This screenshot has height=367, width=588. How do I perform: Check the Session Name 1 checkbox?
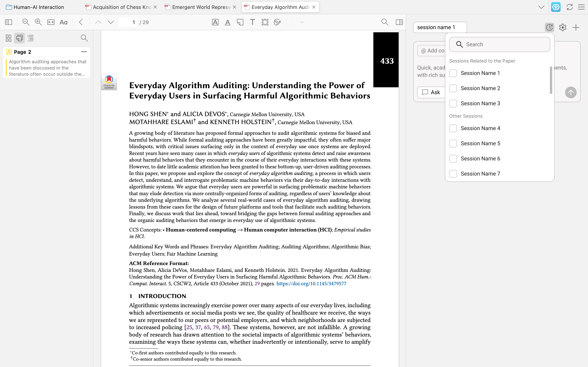(453, 73)
